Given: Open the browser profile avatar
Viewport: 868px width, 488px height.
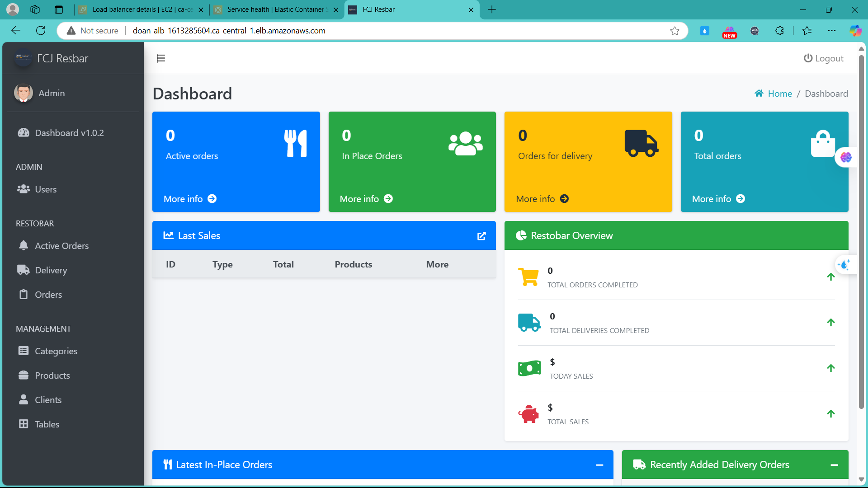Looking at the screenshot, I should pos(13,9).
